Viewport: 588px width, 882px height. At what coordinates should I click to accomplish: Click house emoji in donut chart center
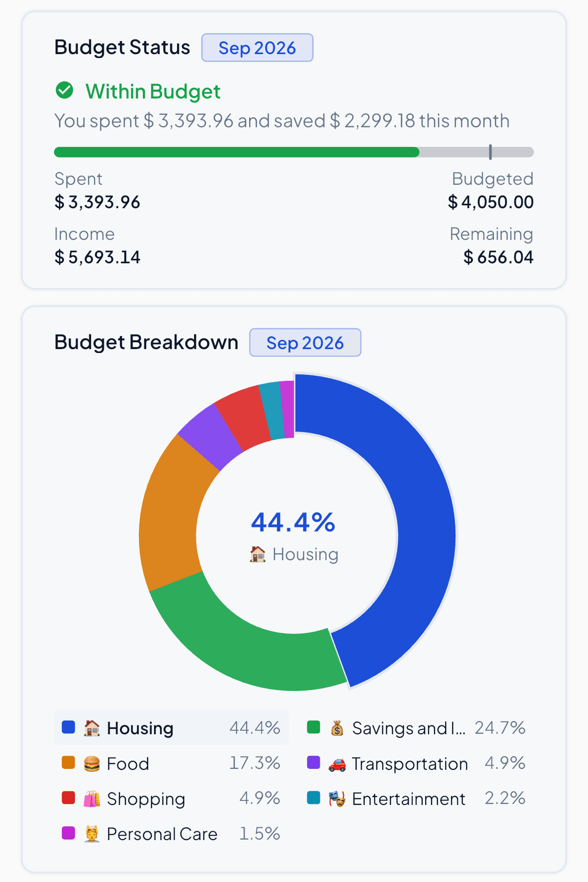(x=257, y=554)
